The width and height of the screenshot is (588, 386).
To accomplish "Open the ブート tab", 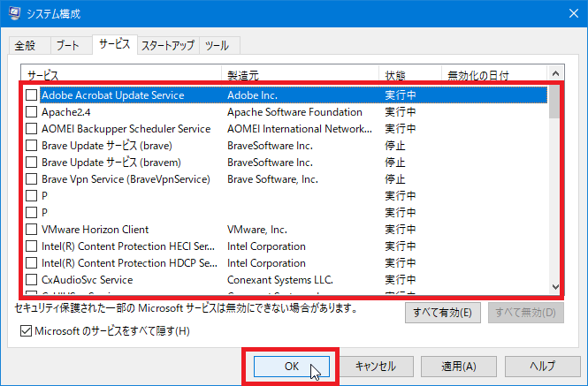I will point(68,45).
